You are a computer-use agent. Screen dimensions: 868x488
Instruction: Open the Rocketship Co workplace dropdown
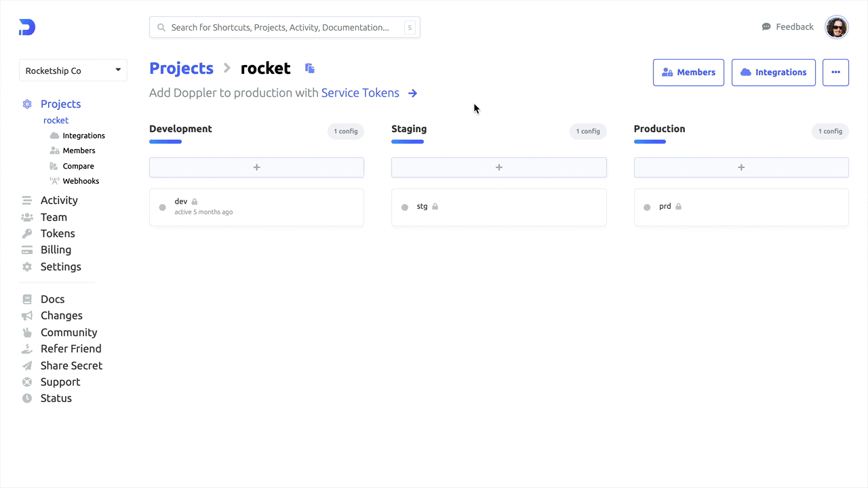(x=73, y=70)
